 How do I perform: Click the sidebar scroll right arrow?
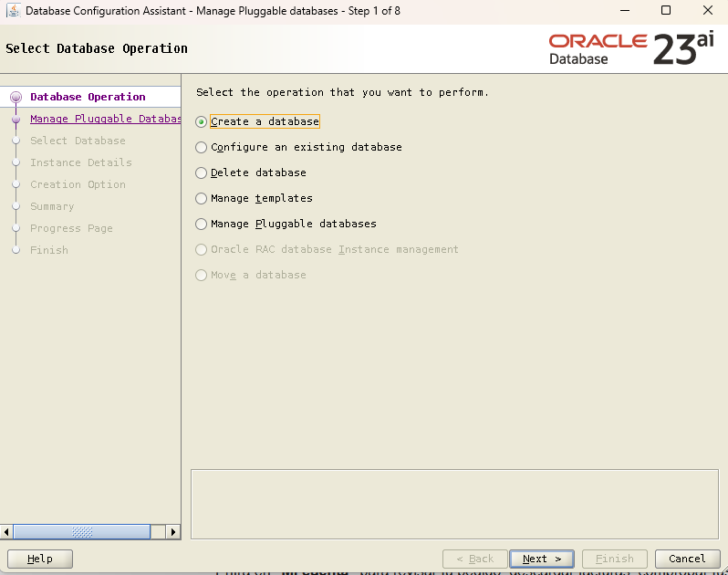tap(173, 532)
